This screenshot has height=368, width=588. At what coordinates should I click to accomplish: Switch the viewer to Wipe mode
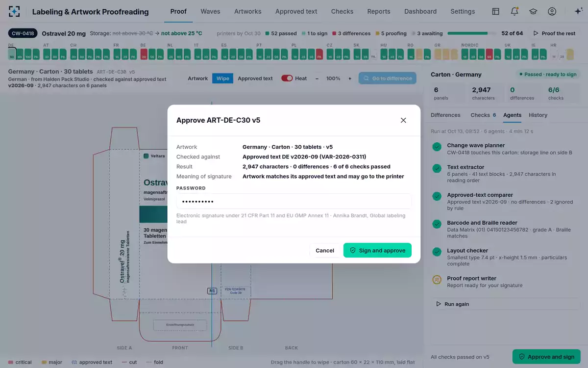pyautogui.click(x=223, y=79)
